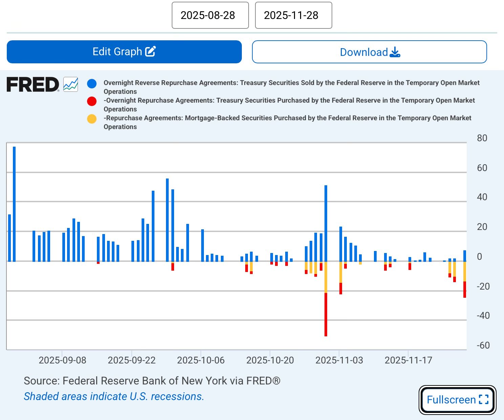Click the blue legend circle marker
This screenshot has height=420, width=504.
92,84
